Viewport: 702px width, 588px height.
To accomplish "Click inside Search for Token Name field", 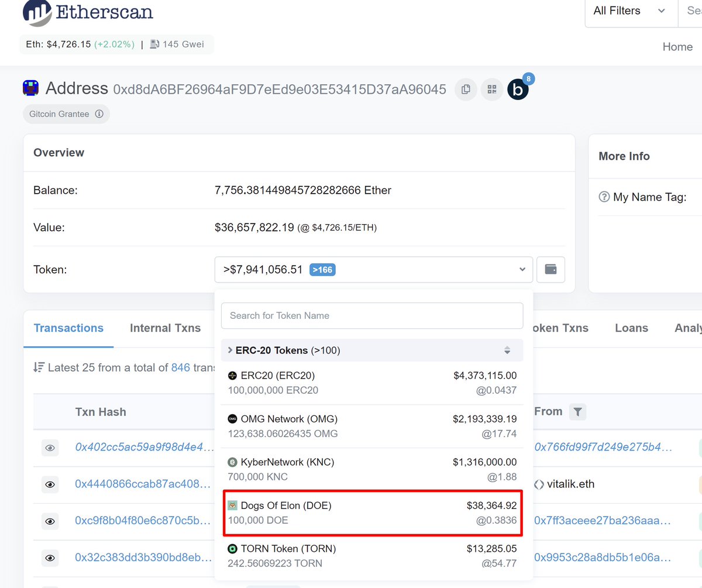I will point(372,315).
